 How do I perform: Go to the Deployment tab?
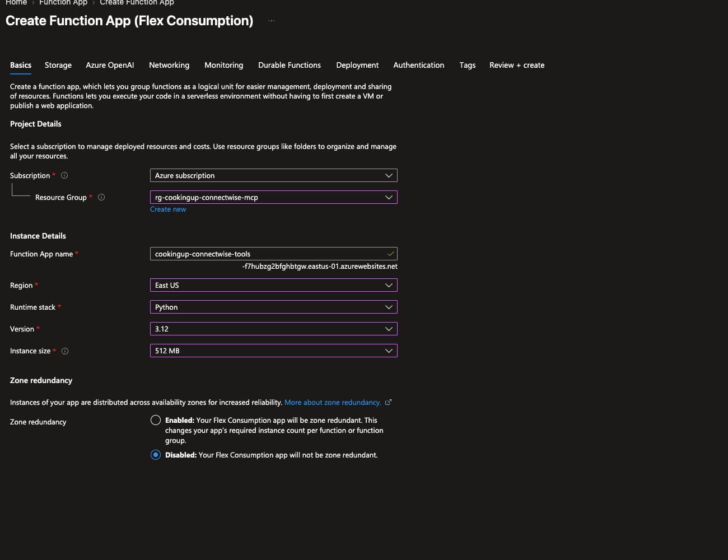click(357, 65)
